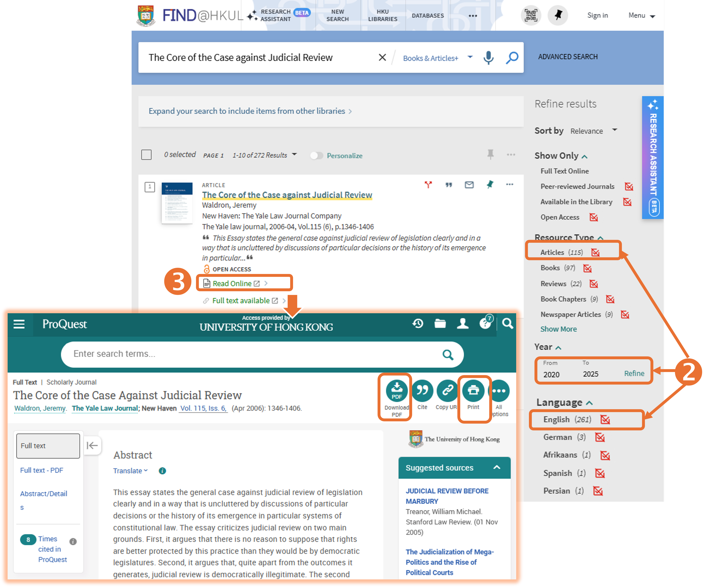Check the select-all results checkbox

(x=146, y=155)
